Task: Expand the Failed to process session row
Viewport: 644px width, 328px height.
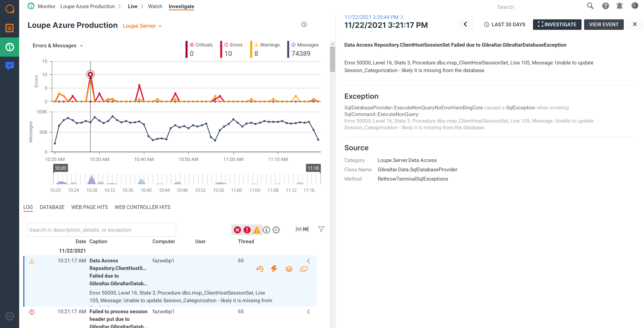Action: (308, 312)
